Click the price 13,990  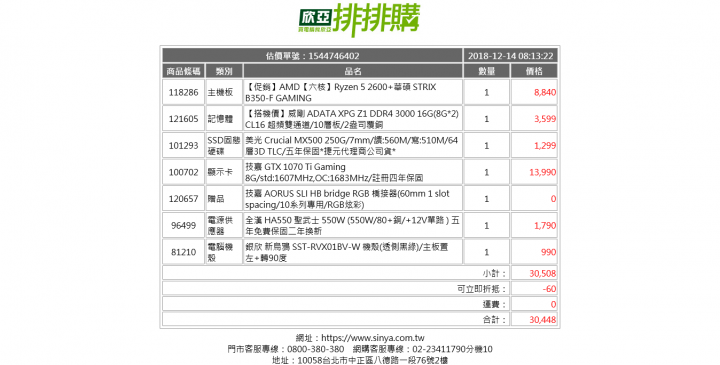coord(542,172)
